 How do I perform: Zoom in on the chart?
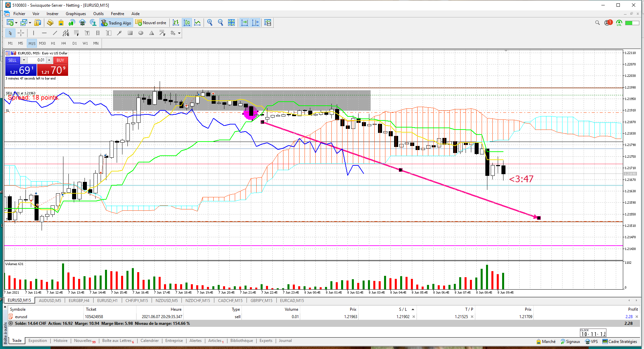click(210, 22)
